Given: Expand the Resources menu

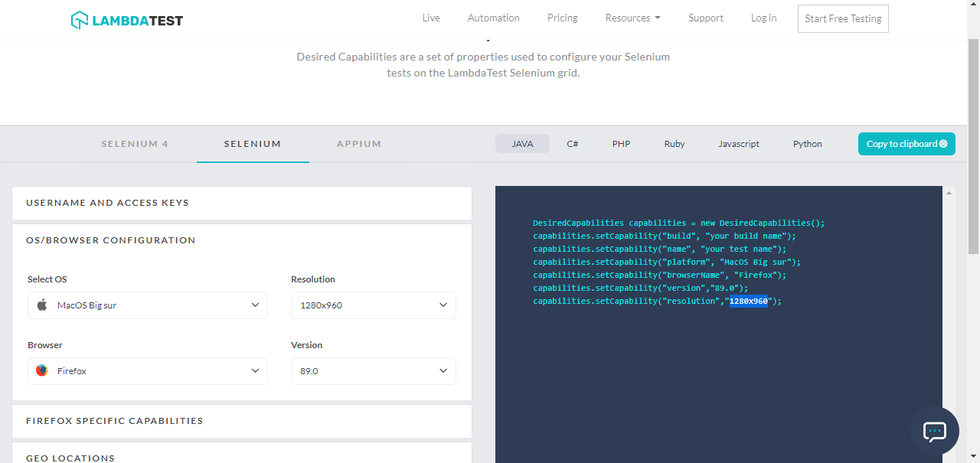Looking at the screenshot, I should (632, 18).
